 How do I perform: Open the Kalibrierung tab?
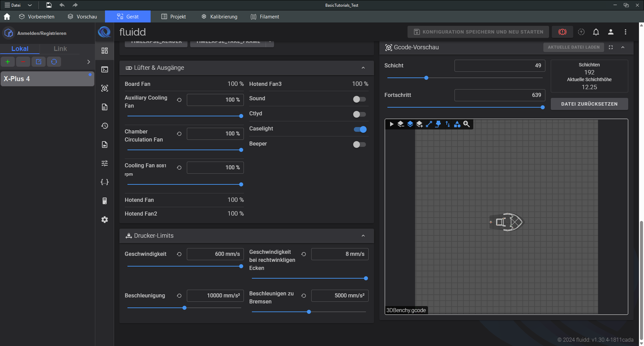pos(219,16)
